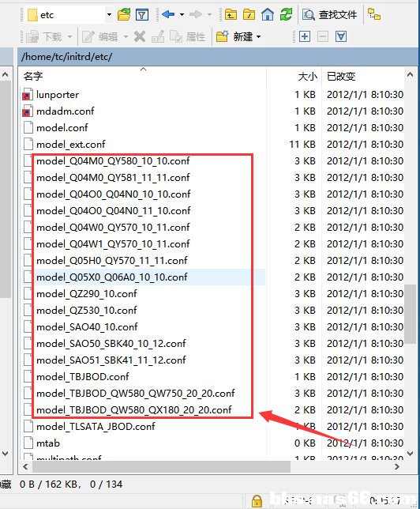Click the 属性 properties button

188,36
